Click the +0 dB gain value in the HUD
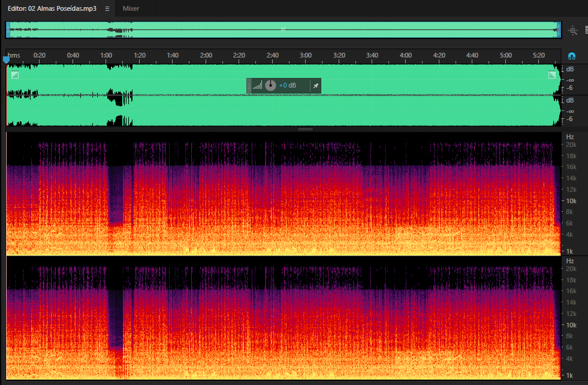Screen dimensions: 588x385 tap(287, 86)
